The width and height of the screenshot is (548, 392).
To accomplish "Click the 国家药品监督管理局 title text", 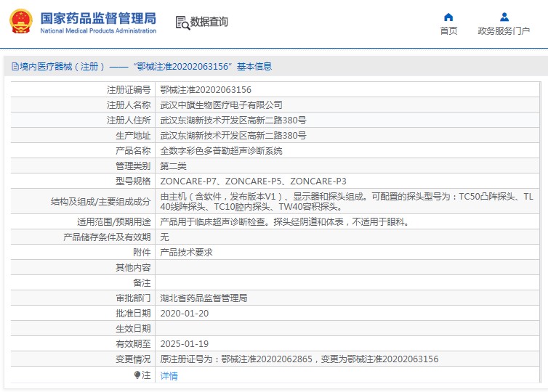I will [x=98, y=18].
